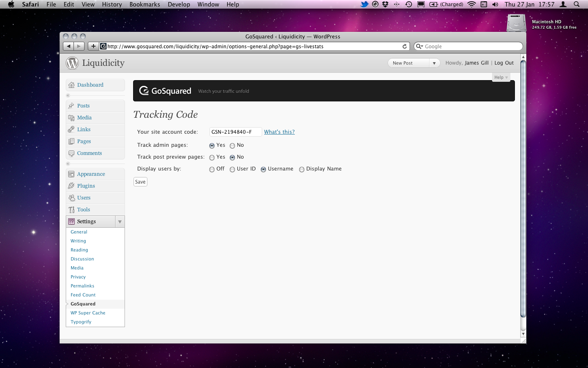Viewport: 588px width, 368px height.
Task: Click the Safari URL address bar
Action: tap(254, 46)
